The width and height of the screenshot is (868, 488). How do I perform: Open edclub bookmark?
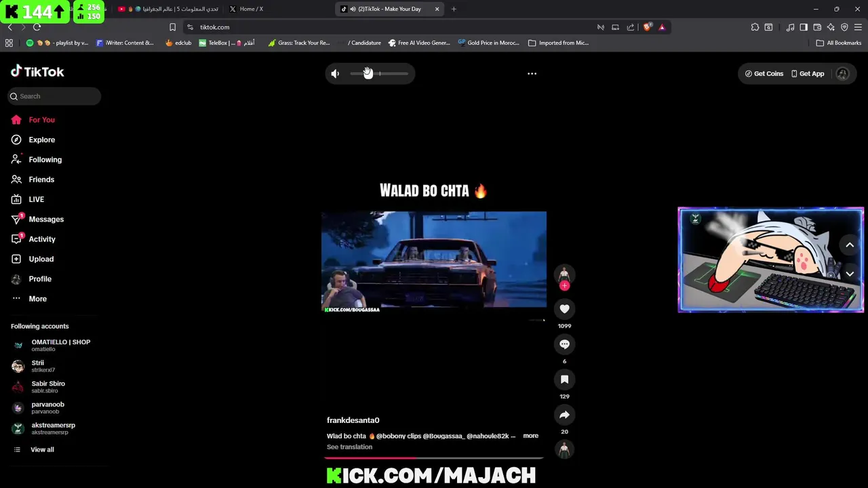(178, 43)
